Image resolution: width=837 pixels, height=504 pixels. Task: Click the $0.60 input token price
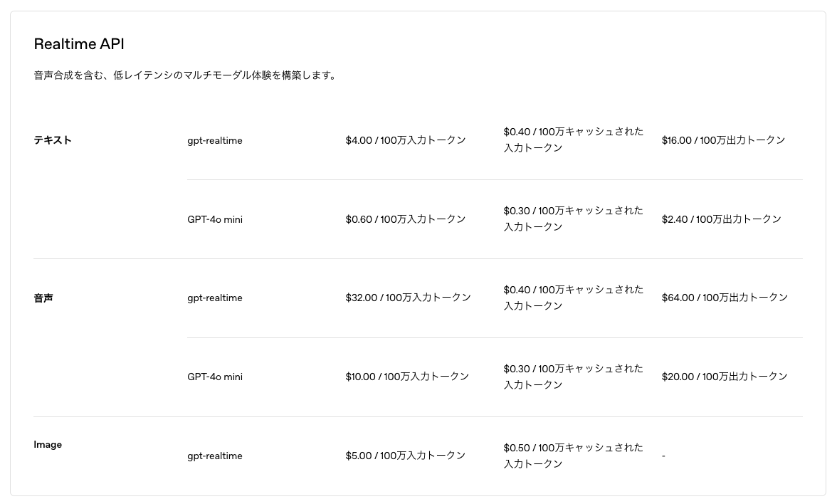pos(406,219)
